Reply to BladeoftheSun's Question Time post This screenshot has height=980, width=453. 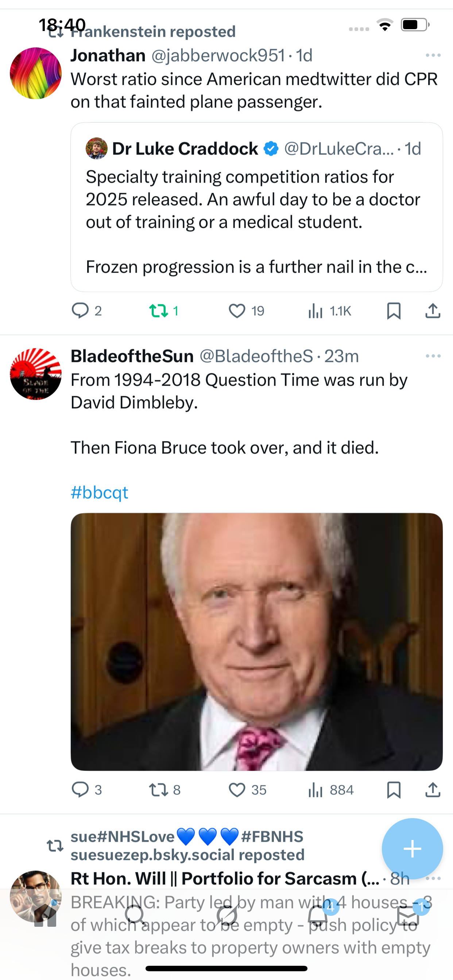(80, 790)
